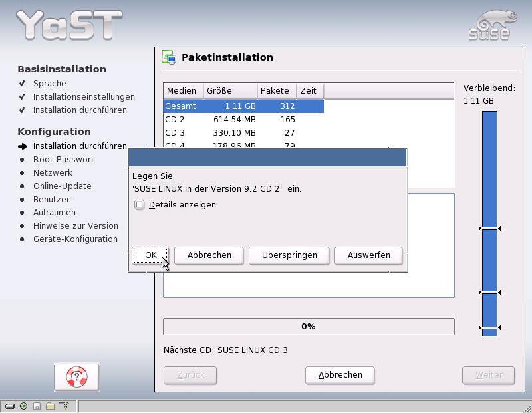Screen dimensions: 532x413
Task: Select 'Installation durchführen' under Konfiguration
Action: pos(80,146)
